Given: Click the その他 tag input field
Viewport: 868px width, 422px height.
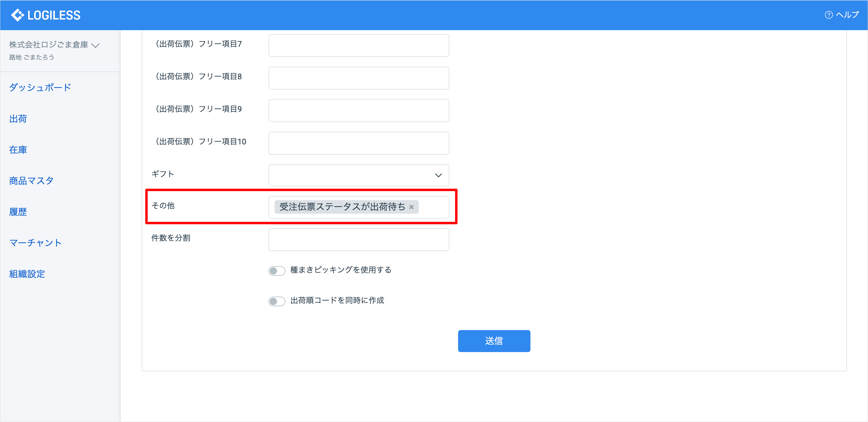Looking at the screenshot, I should (359, 207).
